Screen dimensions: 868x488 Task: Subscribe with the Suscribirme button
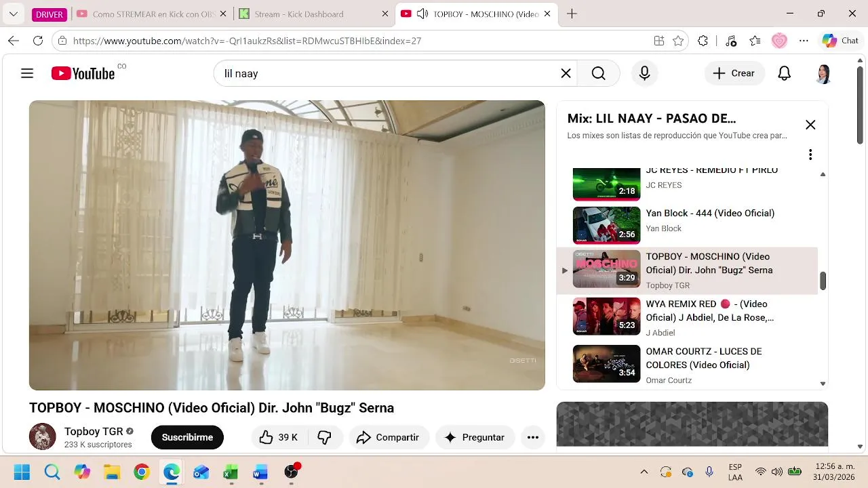click(x=187, y=437)
